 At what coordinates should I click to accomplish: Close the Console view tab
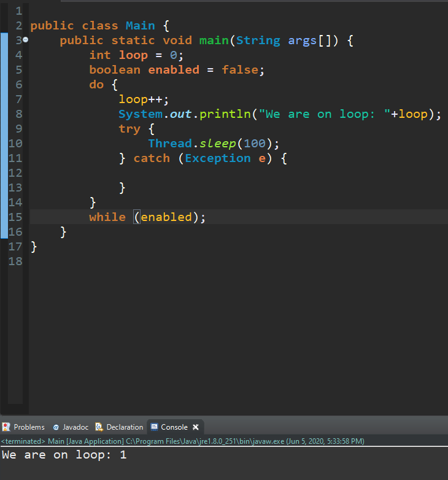tap(196, 427)
